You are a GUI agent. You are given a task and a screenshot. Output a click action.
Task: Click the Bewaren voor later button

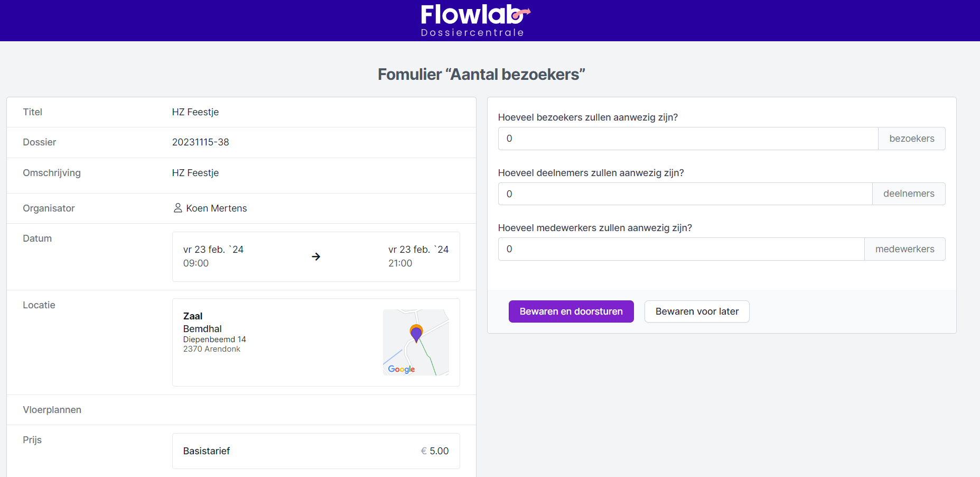[696, 311]
